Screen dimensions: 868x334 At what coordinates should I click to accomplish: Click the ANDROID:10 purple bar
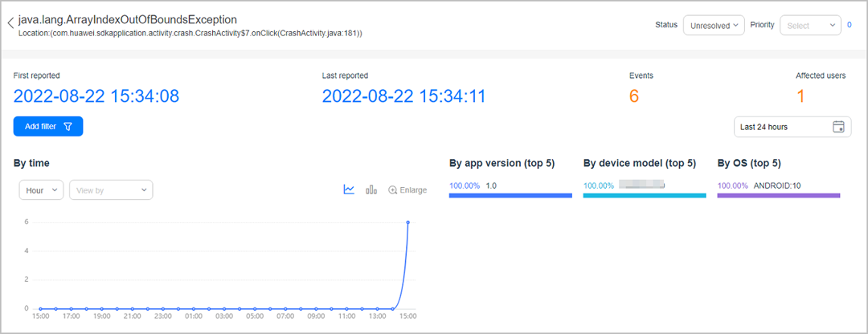pyautogui.click(x=779, y=196)
